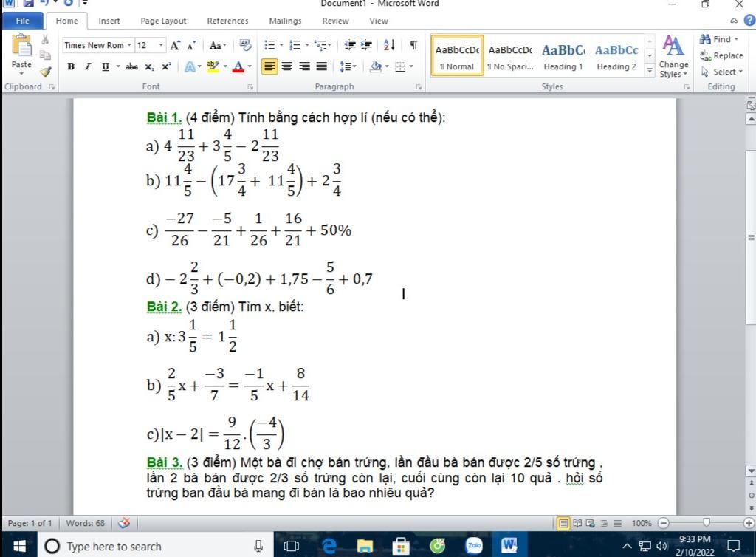Click the Replace button
Viewport: 756px width, 557px height.
tap(721, 55)
